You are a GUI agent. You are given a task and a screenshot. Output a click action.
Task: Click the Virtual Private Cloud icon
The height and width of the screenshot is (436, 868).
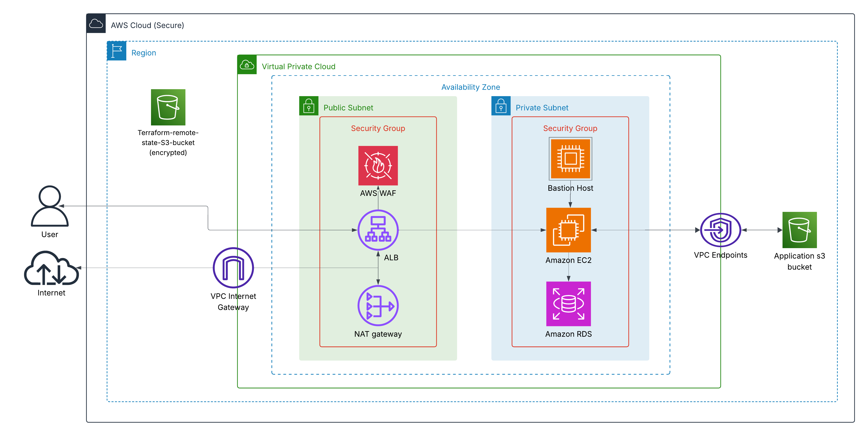(x=247, y=65)
